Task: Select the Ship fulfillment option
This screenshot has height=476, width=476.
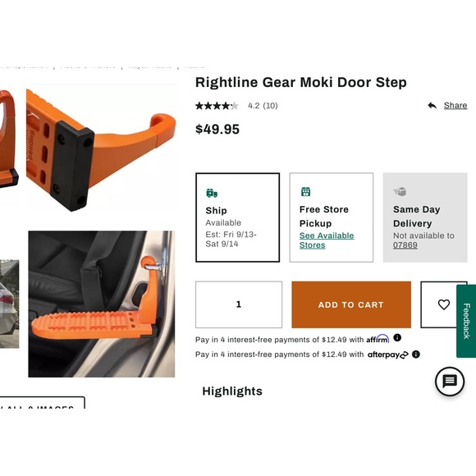Action: (237, 217)
